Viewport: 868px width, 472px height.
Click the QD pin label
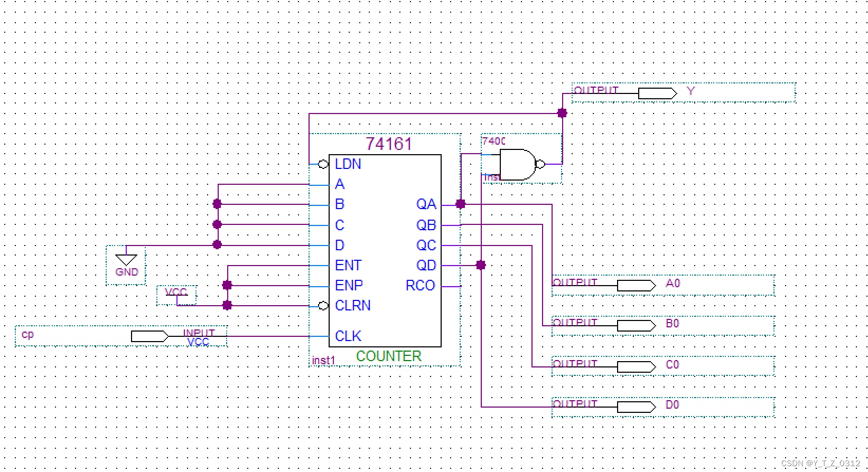pyautogui.click(x=426, y=266)
